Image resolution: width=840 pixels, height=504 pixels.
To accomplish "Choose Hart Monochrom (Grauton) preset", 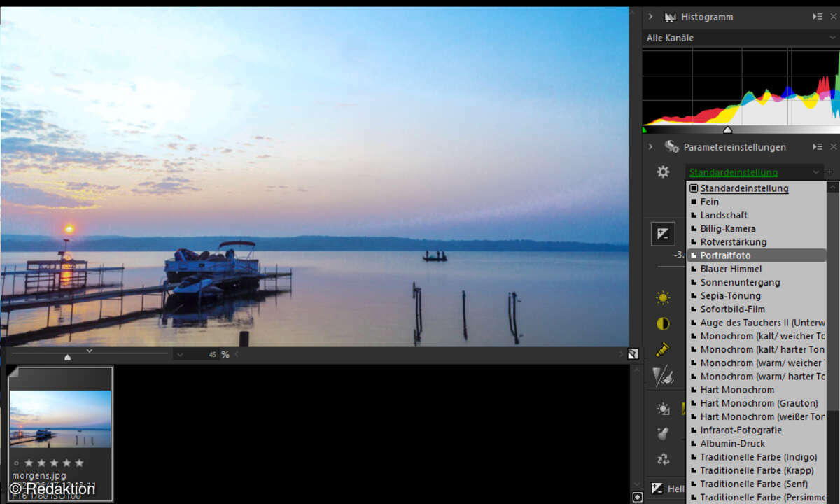I will pyautogui.click(x=757, y=403).
